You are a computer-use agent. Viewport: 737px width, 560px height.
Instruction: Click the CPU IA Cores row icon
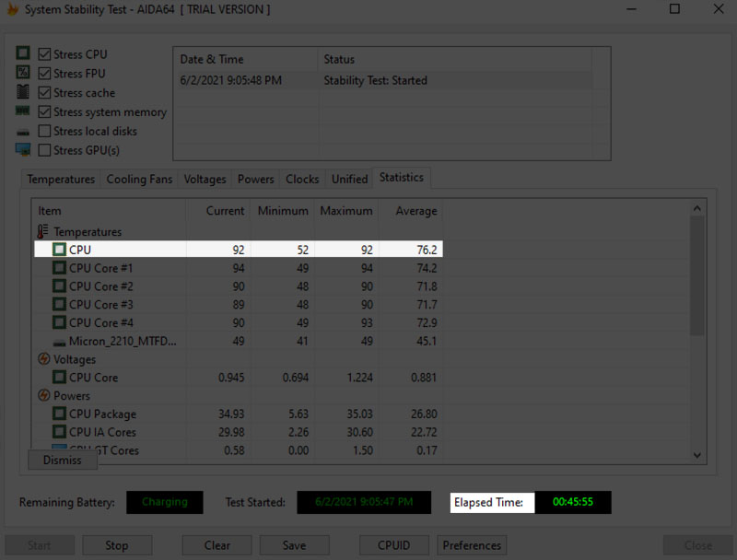(x=59, y=432)
